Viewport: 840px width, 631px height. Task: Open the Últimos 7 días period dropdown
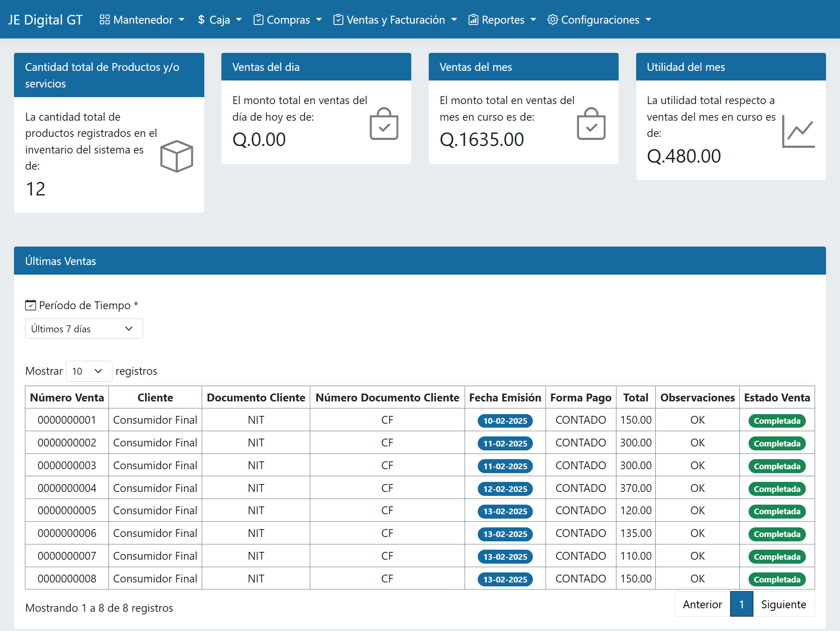[x=84, y=329]
